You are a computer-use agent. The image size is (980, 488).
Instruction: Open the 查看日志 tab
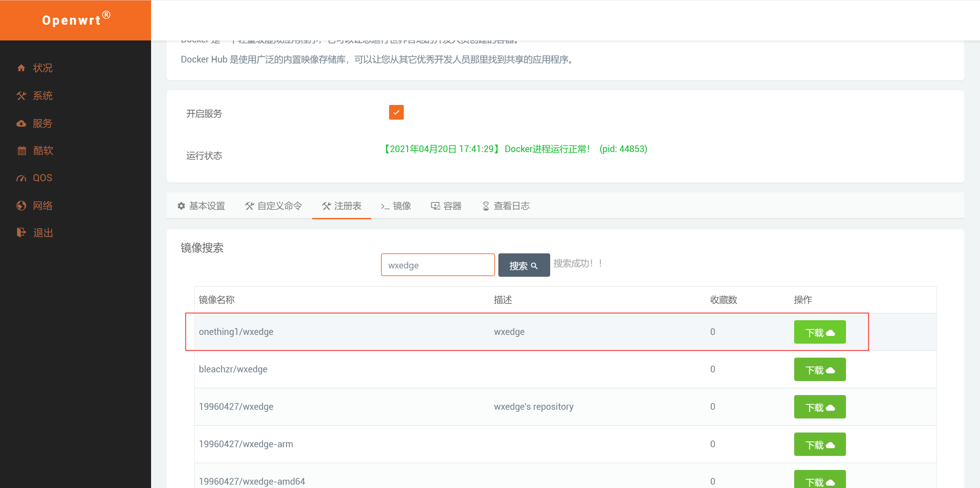(x=506, y=206)
